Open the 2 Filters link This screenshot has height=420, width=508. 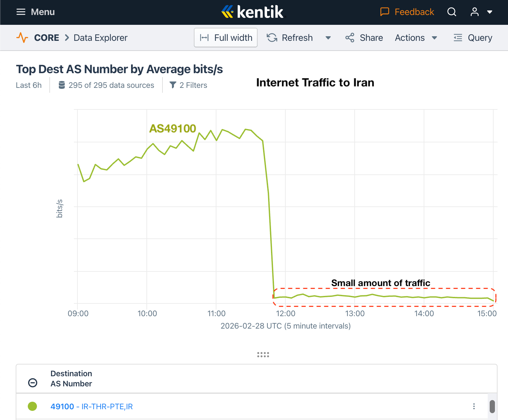pyautogui.click(x=189, y=85)
